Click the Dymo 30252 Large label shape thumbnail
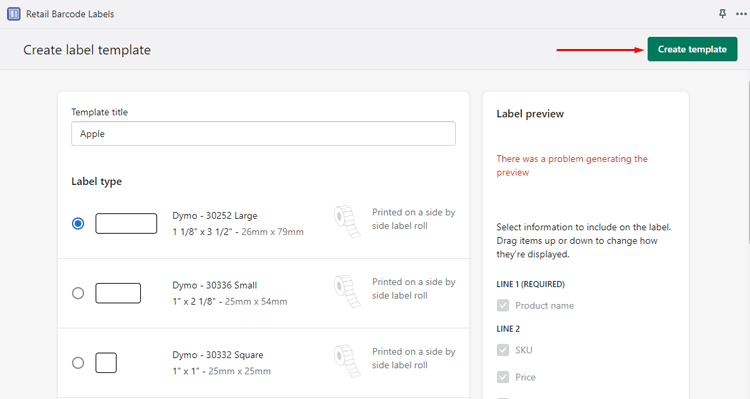Screen dimensions: 750x399 (126, 223)
